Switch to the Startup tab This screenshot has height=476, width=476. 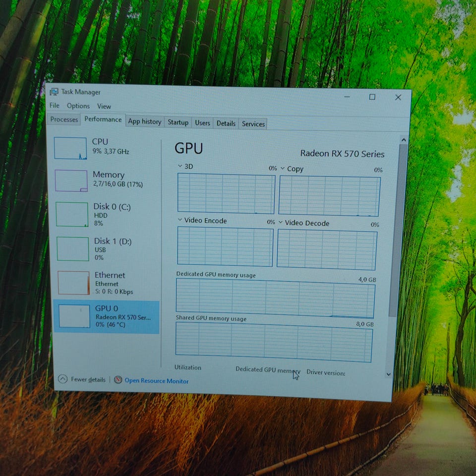178,122
